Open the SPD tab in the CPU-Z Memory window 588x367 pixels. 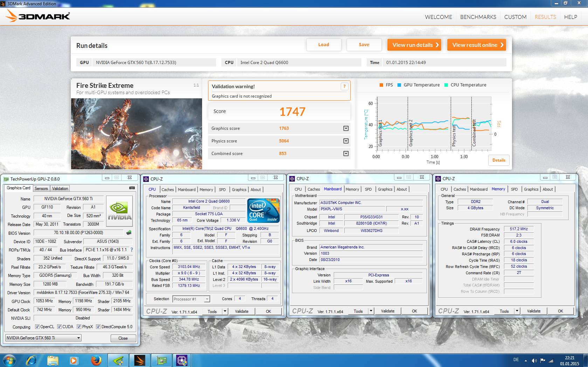(514, 189)
